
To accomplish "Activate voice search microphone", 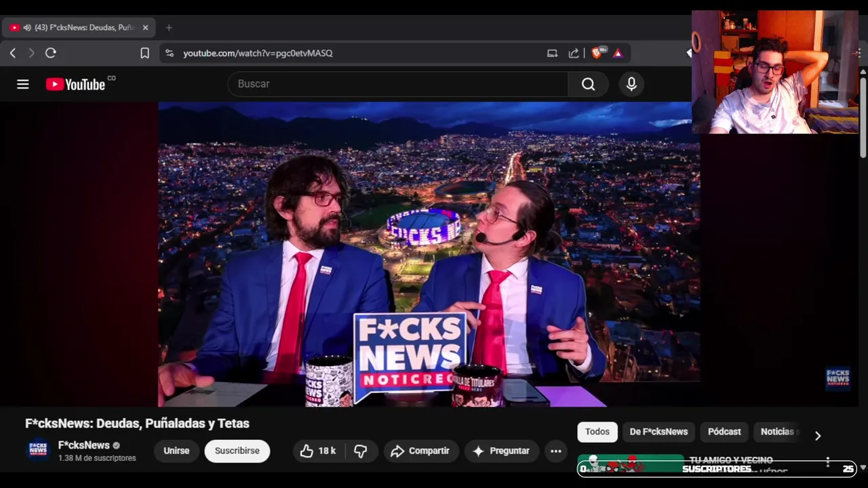I will (x=631, y=84).
